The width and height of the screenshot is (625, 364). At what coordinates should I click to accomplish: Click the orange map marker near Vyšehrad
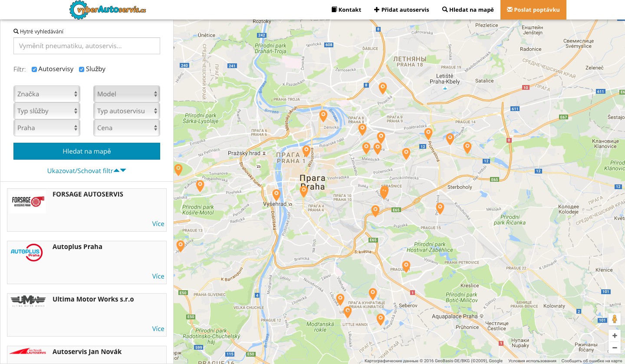(x=276, y=195)
